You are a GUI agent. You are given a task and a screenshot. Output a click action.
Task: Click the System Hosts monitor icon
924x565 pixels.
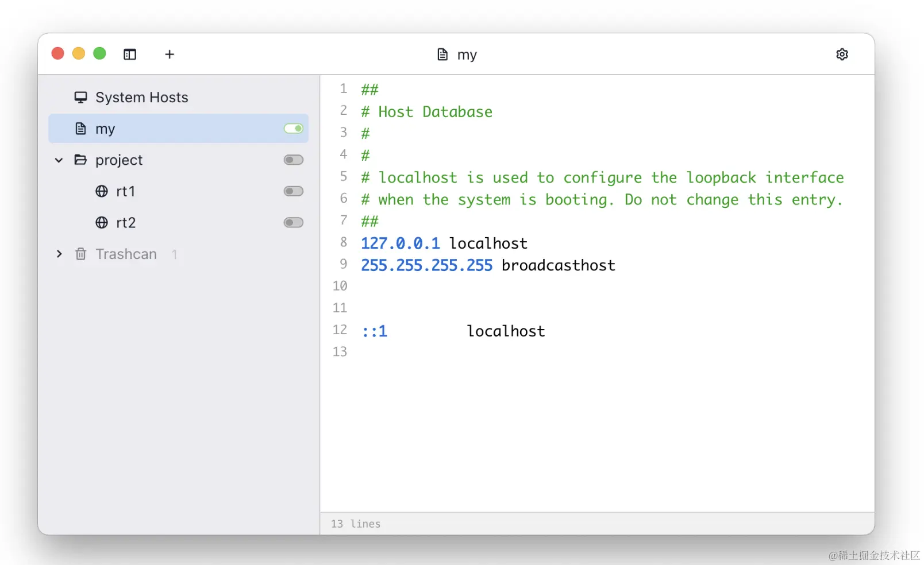tap(80, 97)
